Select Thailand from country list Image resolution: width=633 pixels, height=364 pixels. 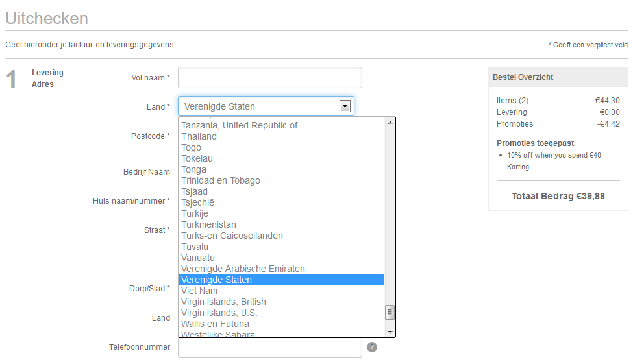click(x=281, y=136)
